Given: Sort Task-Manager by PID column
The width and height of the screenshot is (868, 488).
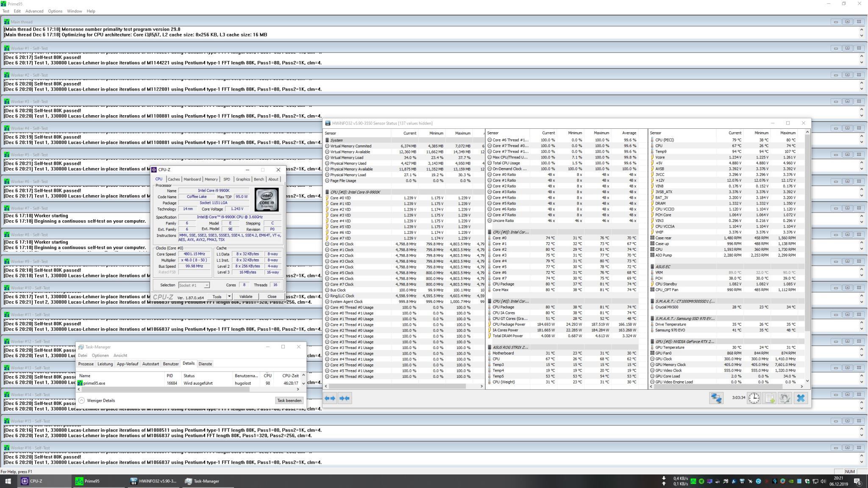Looking at the screenshot, I should pyautogui.click(x=173, y=376).
